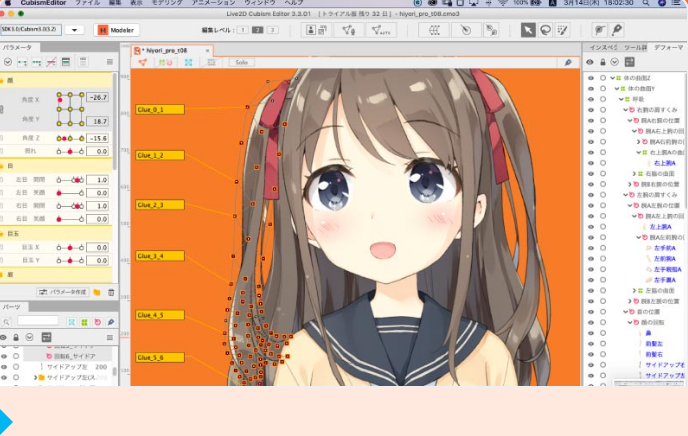This screenshot has height=436, width=688.
Task: Open the デフォーマ tab
Action: point(668,47)
